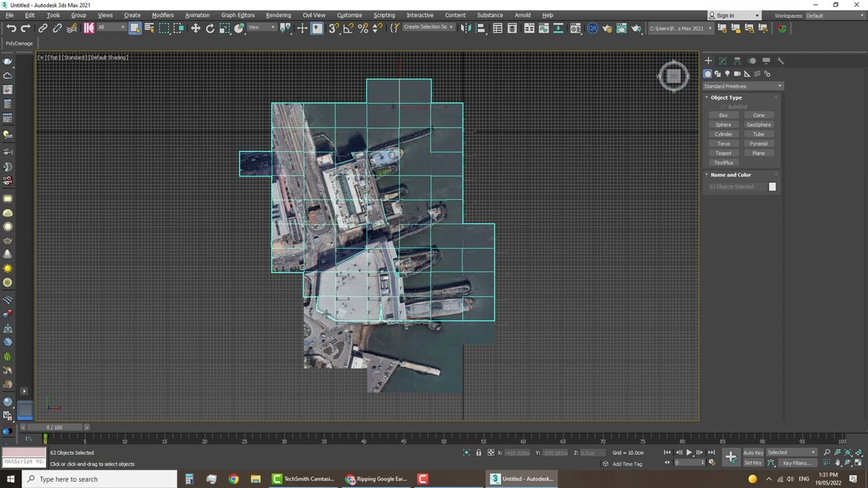
Task: Open the Create Selection Set dropdown
Action: tap(429, 28)
